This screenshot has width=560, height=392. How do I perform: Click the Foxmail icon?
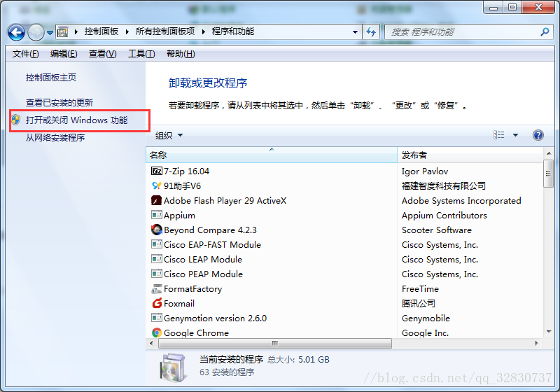(x=157, y=303)
